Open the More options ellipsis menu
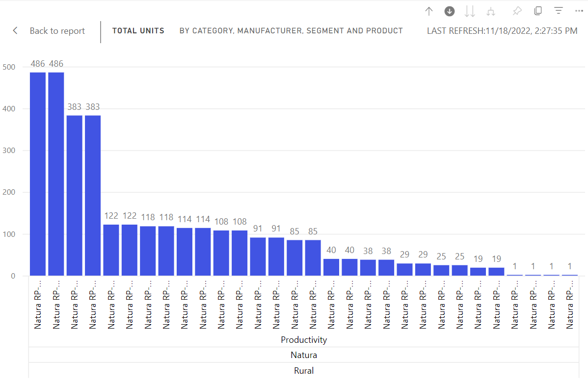This screenshot has height=384, width=588. tap(579, 11)
